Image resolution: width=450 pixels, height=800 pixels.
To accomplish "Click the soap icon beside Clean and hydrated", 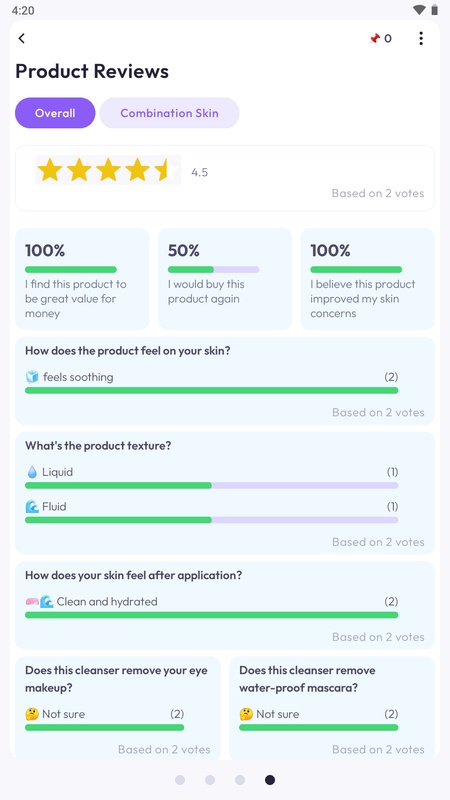I will (x=32, y=602).
